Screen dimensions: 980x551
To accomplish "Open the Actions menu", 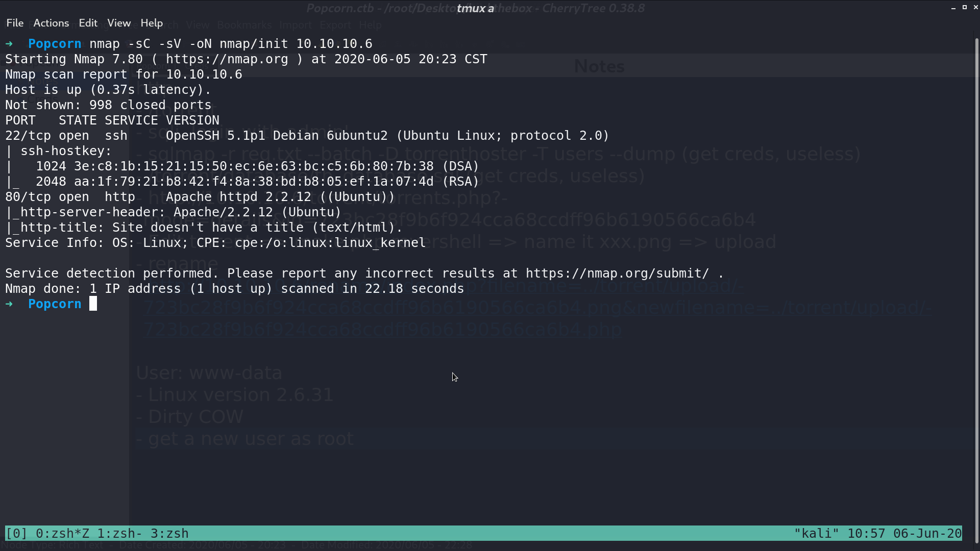I will (51, 23).
